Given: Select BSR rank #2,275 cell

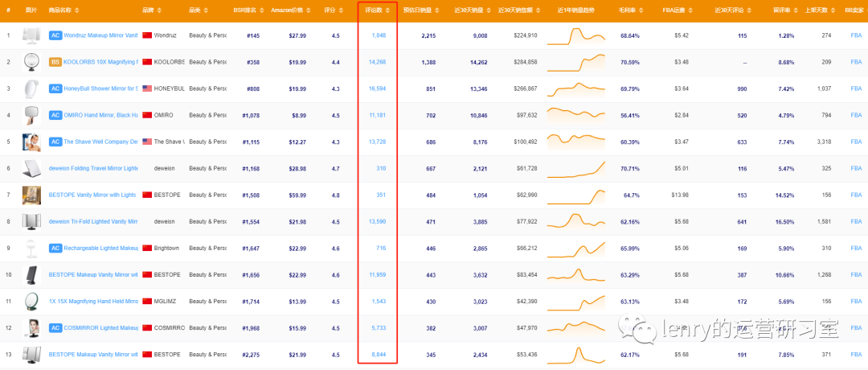Looking at the screenshot, I should pyautogui.click(x=252, y=355).
